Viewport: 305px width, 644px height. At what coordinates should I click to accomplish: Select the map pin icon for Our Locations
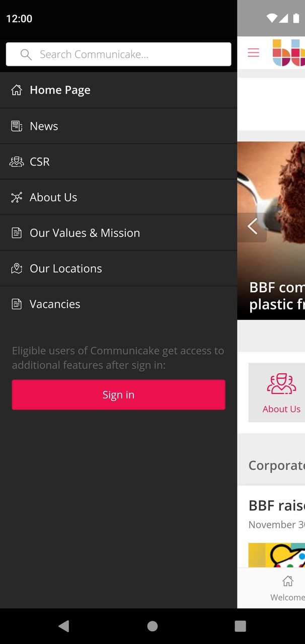(x=17, y=268)
